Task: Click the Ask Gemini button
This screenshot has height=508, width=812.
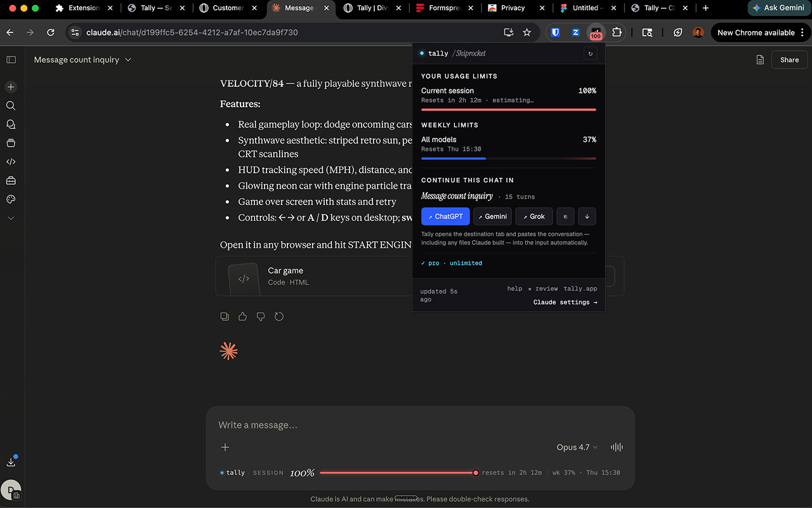Action: pyautogui.click(x=778, y=8)
